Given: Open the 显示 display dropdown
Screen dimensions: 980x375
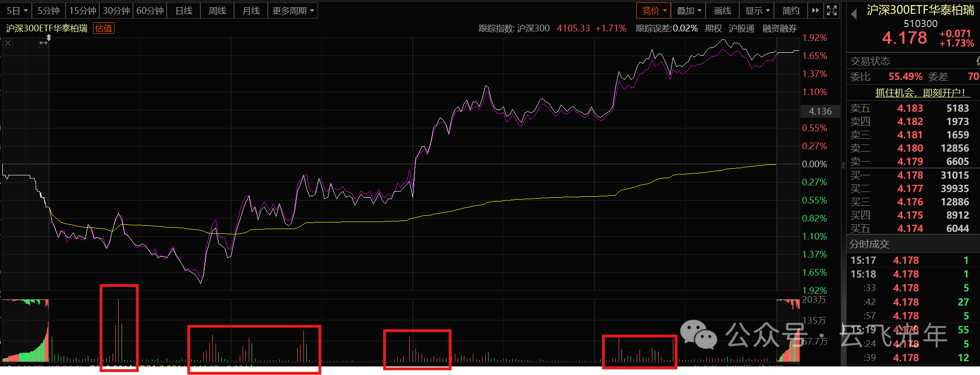Looking at the screenshot, I should tap(757, 10).
